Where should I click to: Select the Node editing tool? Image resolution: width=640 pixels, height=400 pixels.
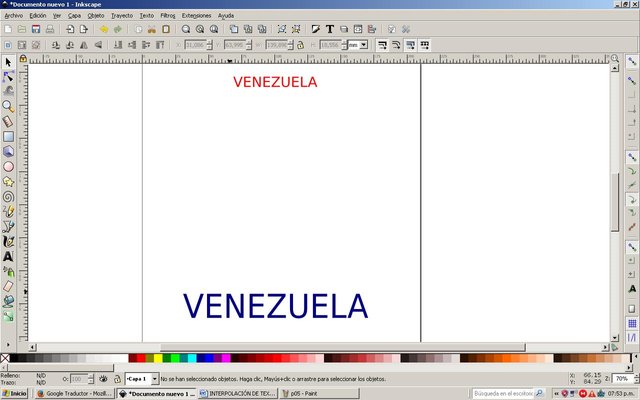coord(8,77)
